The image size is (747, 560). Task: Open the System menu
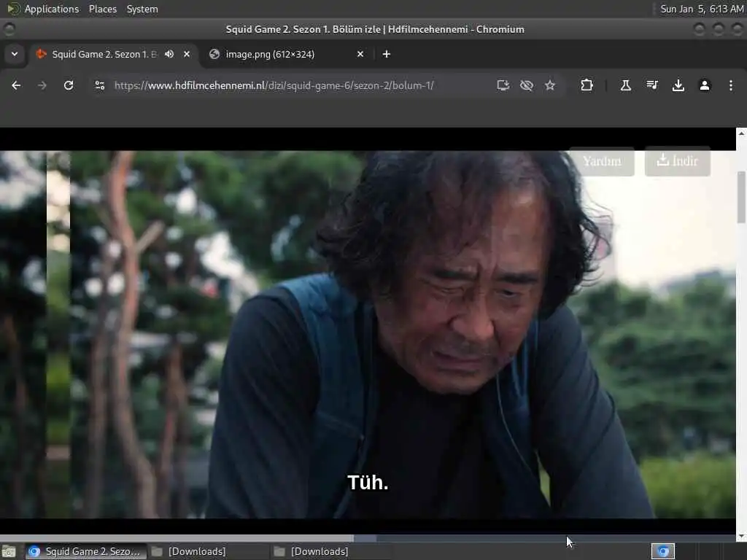click(x=142, y=9)
